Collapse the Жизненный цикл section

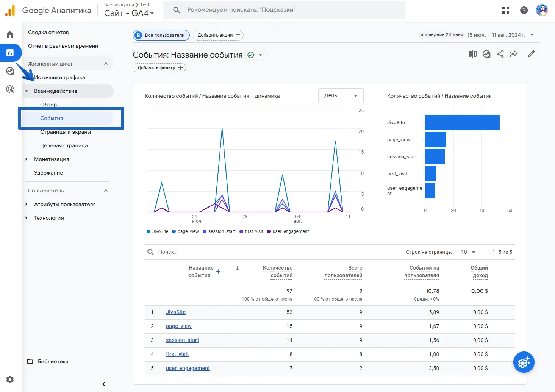(x=106, y=64)
